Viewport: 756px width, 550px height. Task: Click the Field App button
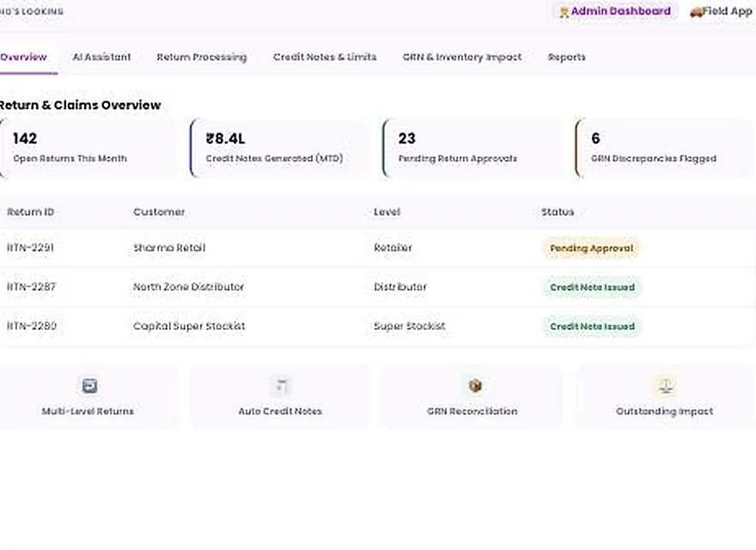point(722,11)
